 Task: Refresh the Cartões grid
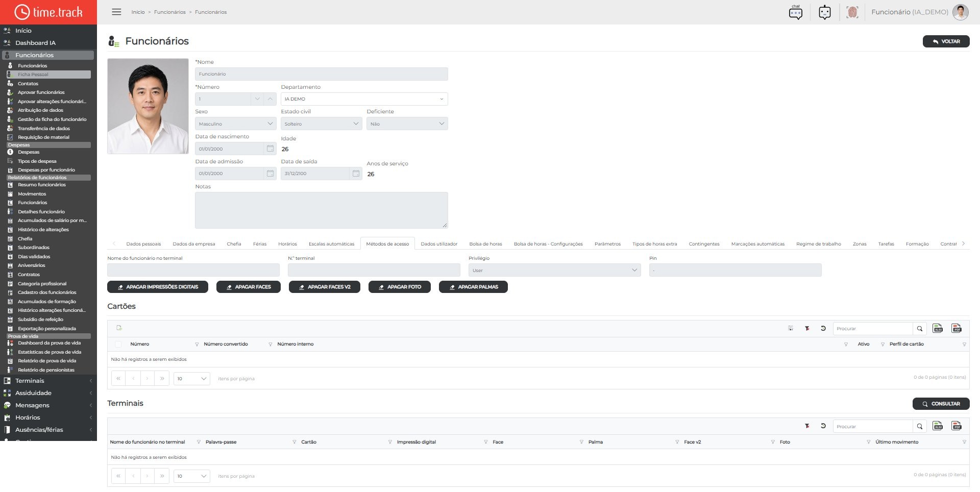(x=823, y=328)
